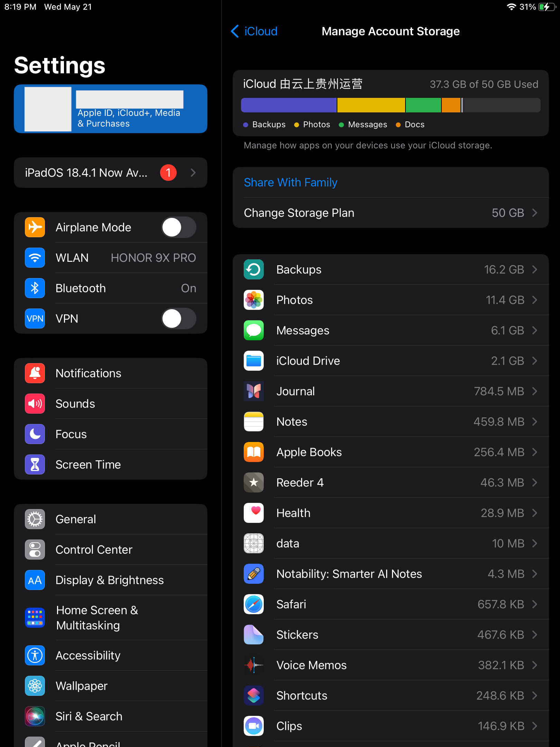This screenshot has height=747, width=560.
Task: Tap the purple Backups storage bar segment
Action: point(289,105)
